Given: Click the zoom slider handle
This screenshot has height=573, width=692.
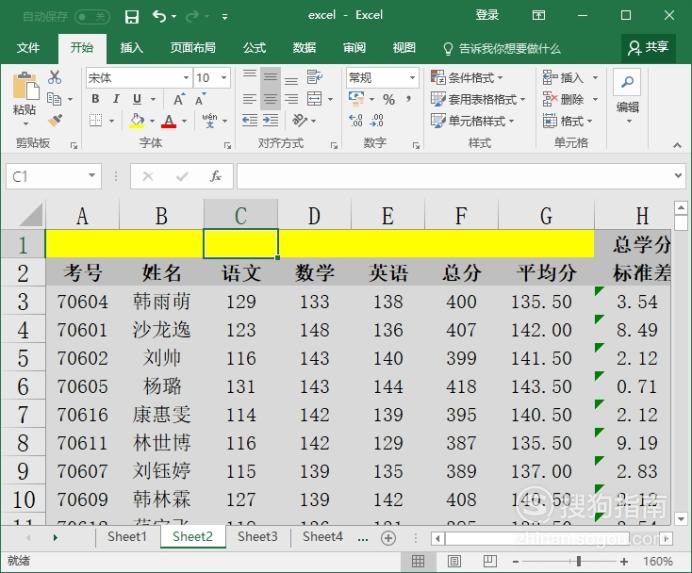Looking at the screenshot, I should (579, 561).
